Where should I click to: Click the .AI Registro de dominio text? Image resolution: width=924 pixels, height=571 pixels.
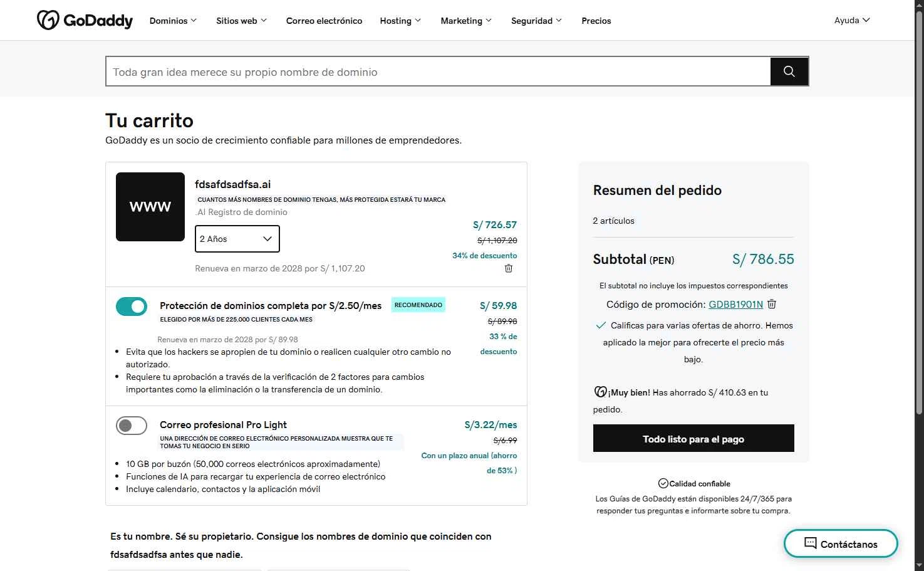pos(241,212)
